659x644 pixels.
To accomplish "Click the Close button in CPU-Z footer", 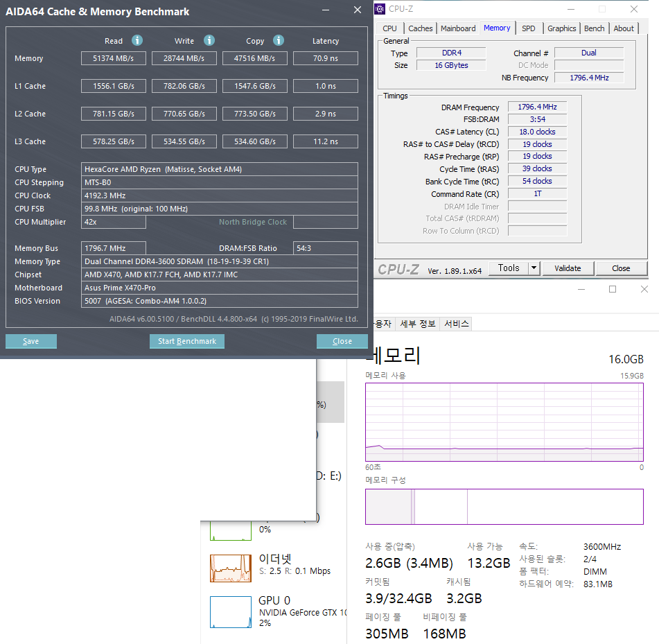I will coord(621,268).
